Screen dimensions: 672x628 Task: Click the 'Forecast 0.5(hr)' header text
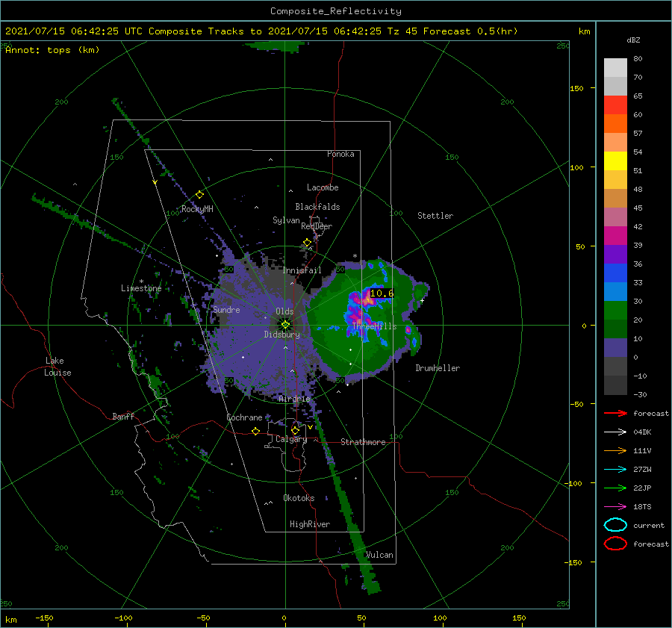point(470,31)
